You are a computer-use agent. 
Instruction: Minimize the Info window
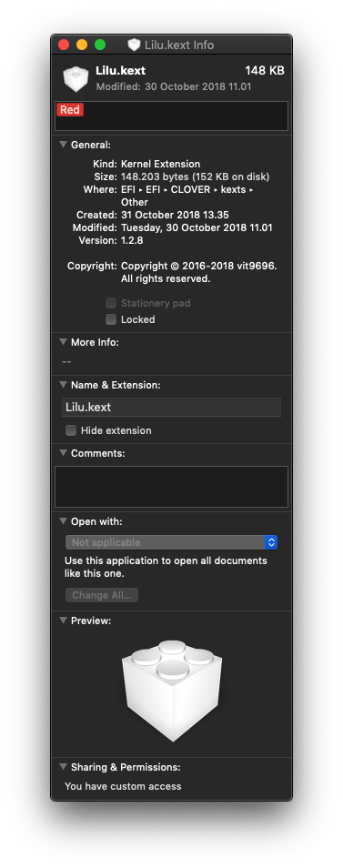click(82, 45)
